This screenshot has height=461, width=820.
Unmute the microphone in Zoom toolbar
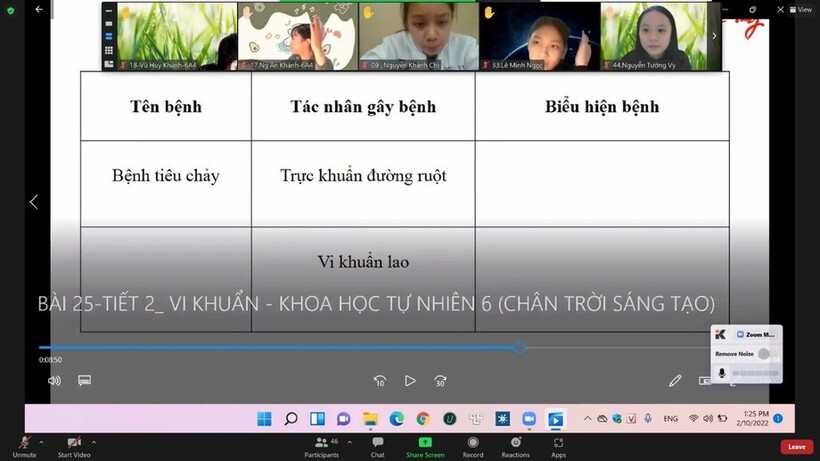pyautogui.click(x=24, y=443)
